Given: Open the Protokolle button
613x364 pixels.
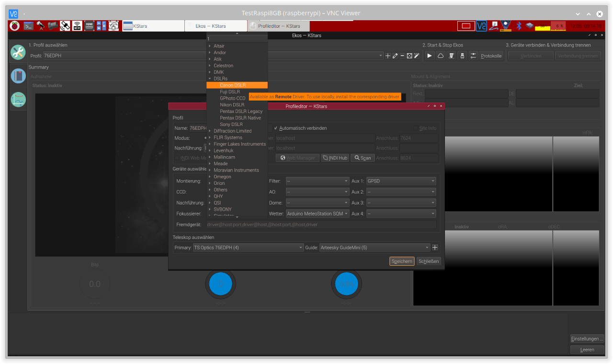Looking at the screenshot, I should (x=491, y=56).
